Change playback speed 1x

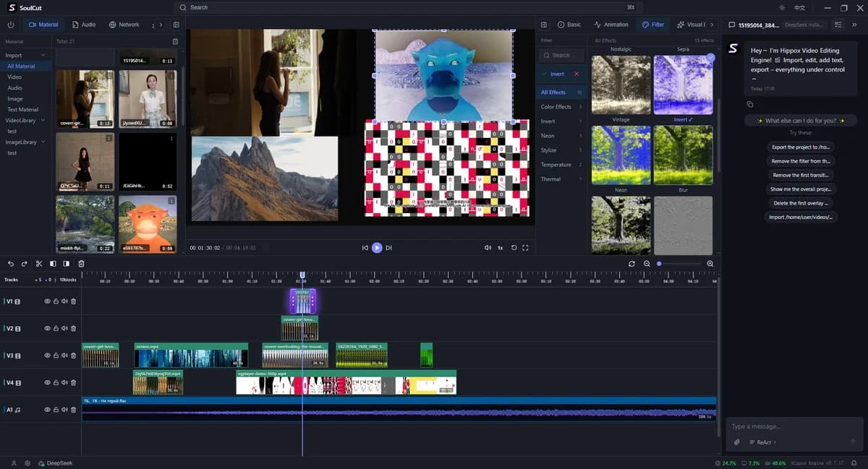pos(500,247)
